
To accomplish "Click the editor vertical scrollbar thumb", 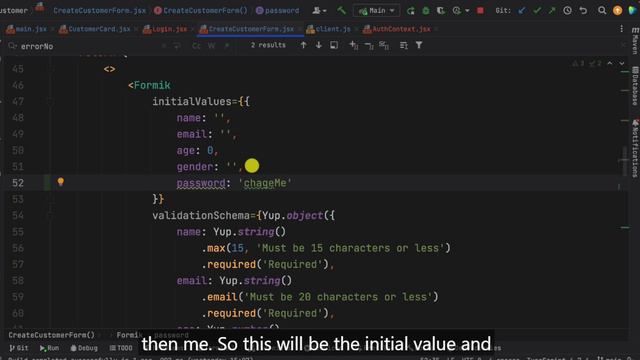I will pos(624,162).
